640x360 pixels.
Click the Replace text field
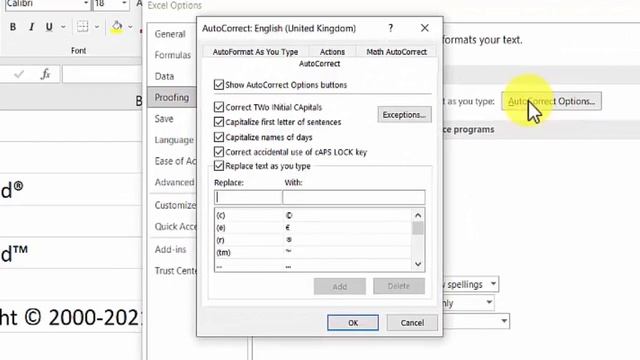tap(248, 197)
